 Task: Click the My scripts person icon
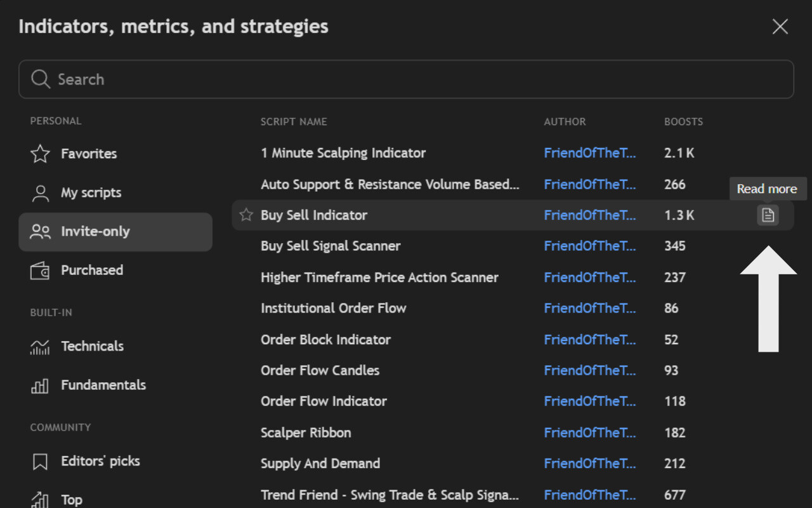click(x=40, y=193)
